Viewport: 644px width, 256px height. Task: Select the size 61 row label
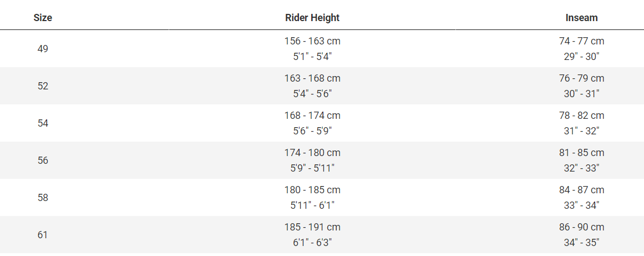point(43,235)
